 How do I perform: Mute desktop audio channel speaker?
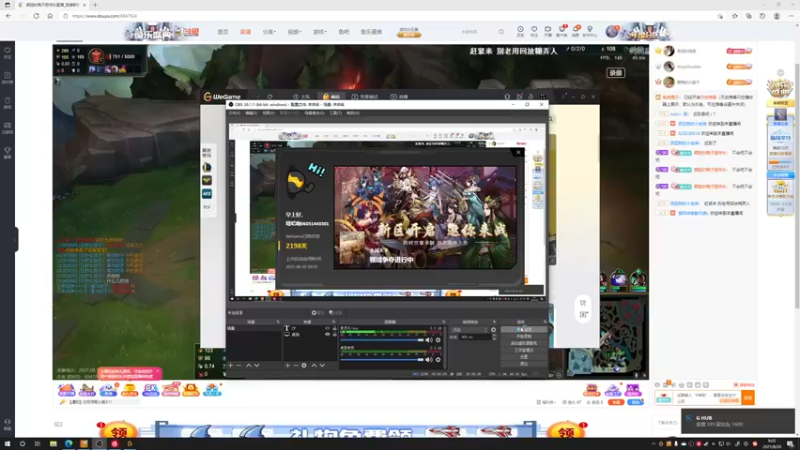coord(429,360)
